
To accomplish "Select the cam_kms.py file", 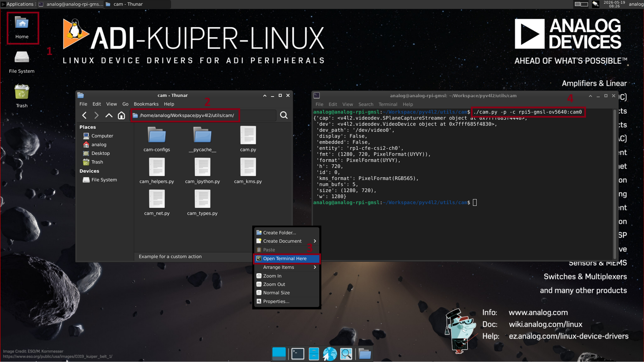I will (248, 171).
